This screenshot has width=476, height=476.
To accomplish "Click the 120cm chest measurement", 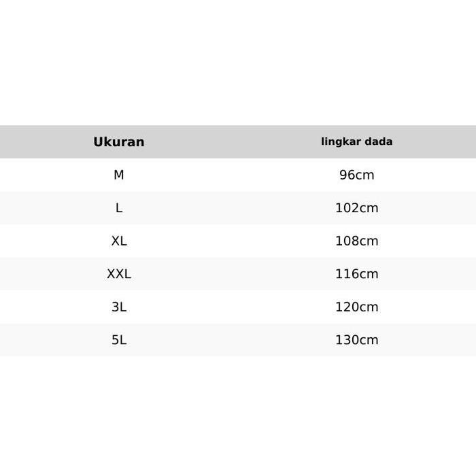I will pyautogui.click(x=356, y=307).
